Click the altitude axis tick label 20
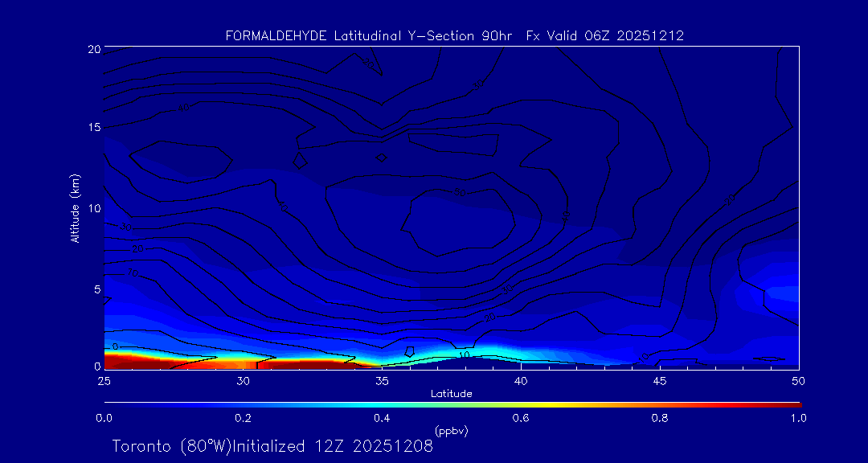868x463 pixels. 93,49
